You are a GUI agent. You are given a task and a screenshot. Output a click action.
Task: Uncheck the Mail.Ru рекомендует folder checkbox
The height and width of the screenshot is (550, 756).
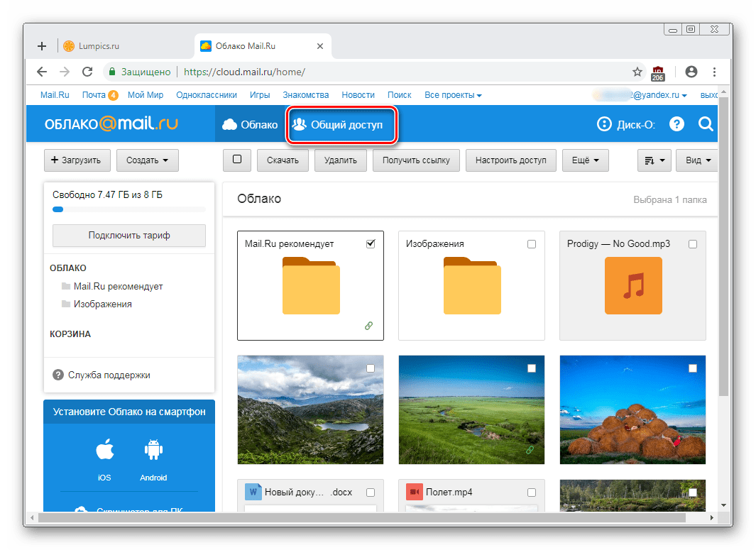(370, 244)
